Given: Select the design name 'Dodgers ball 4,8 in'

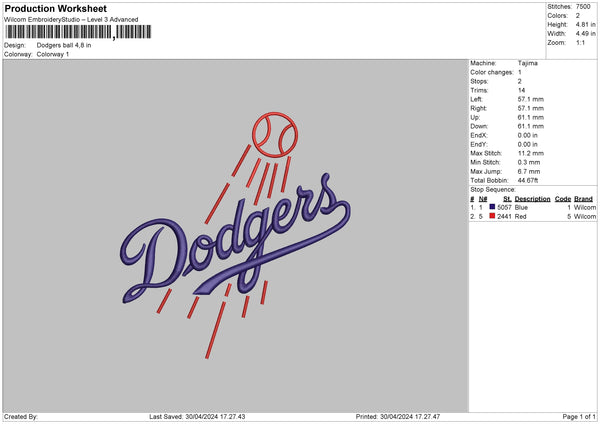Looking at the screenshot, I should coord(64,45).
